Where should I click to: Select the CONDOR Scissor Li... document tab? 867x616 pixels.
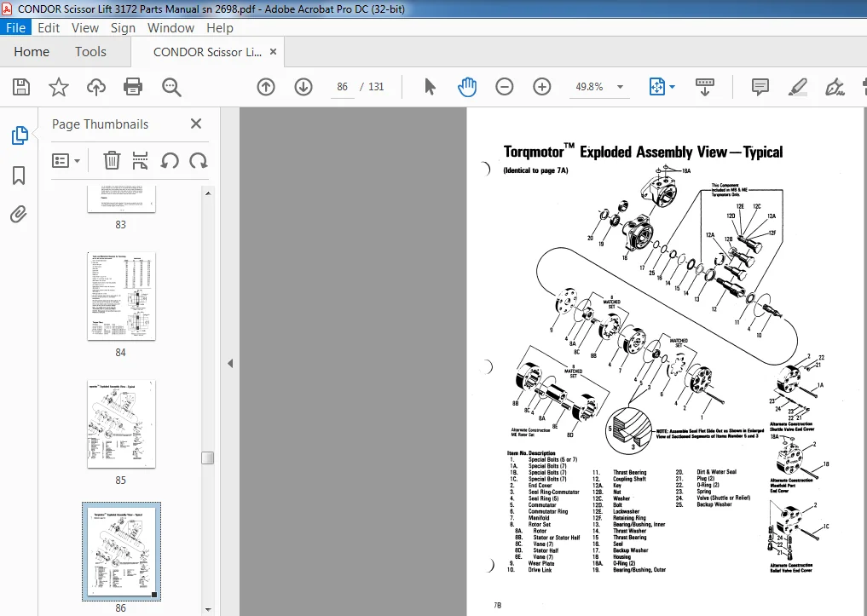tap(207, 52)
